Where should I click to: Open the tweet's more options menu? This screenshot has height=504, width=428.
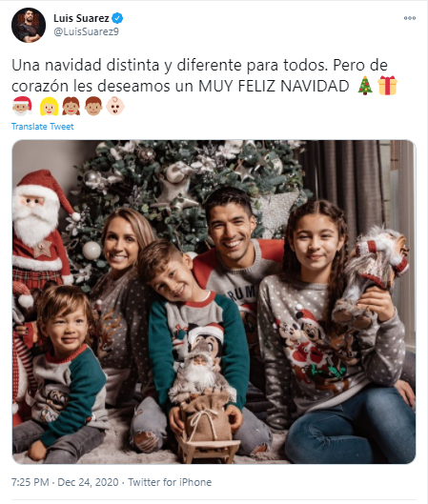click(410, 18)
